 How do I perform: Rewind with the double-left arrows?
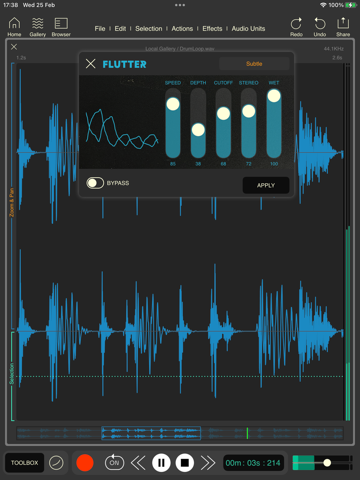[138, 463]
